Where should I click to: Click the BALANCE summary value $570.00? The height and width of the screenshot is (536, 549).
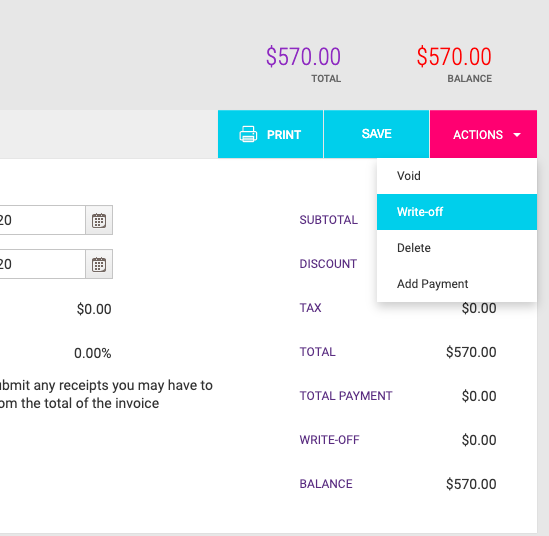471,484
